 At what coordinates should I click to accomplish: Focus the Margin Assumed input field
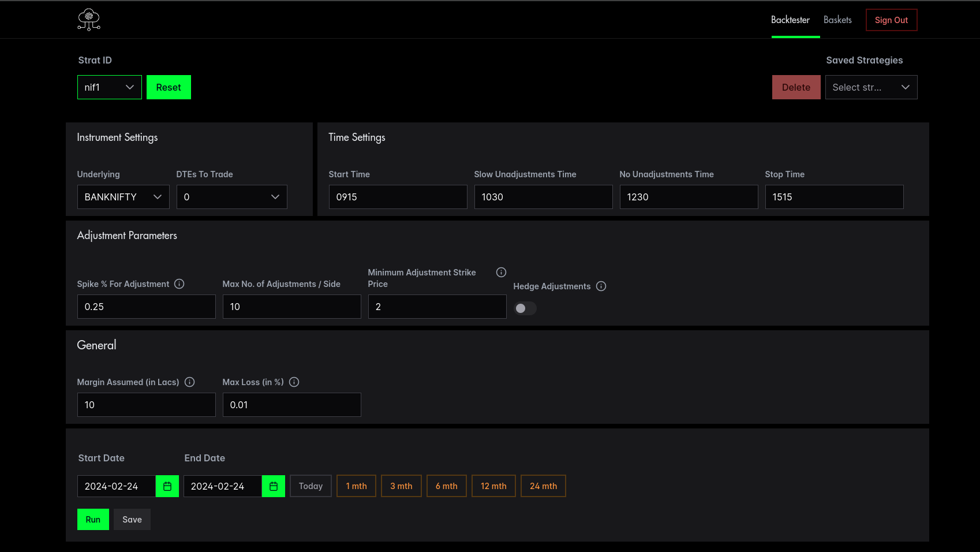147,405
